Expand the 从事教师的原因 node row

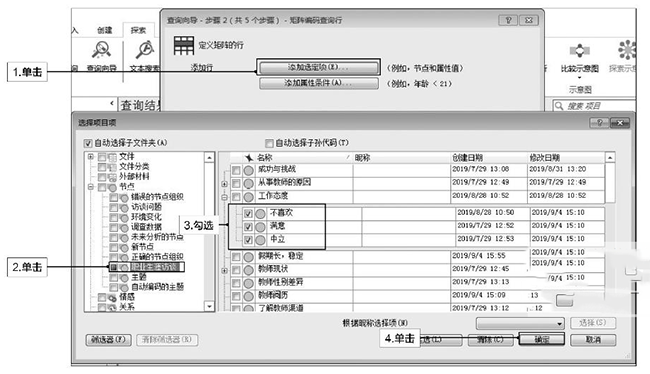224,184
